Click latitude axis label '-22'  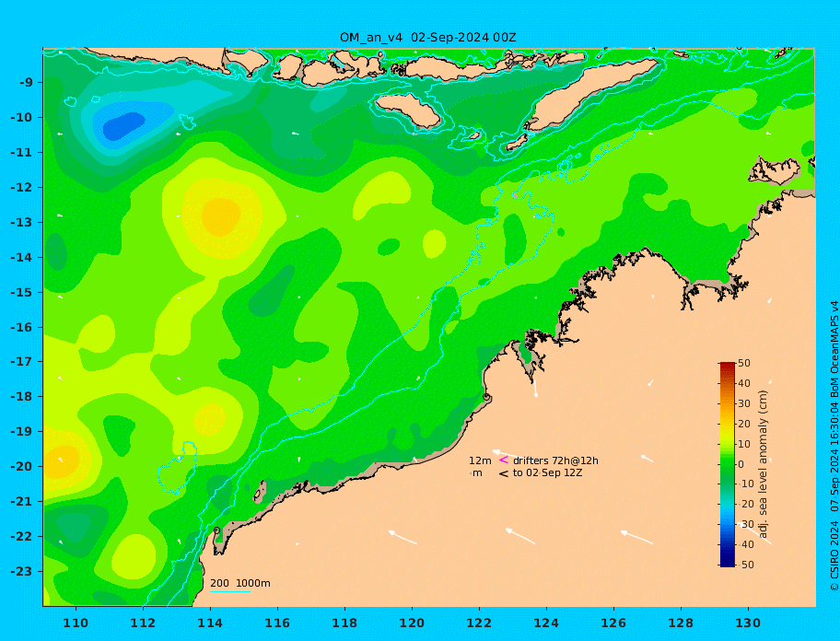click(21, 536)
